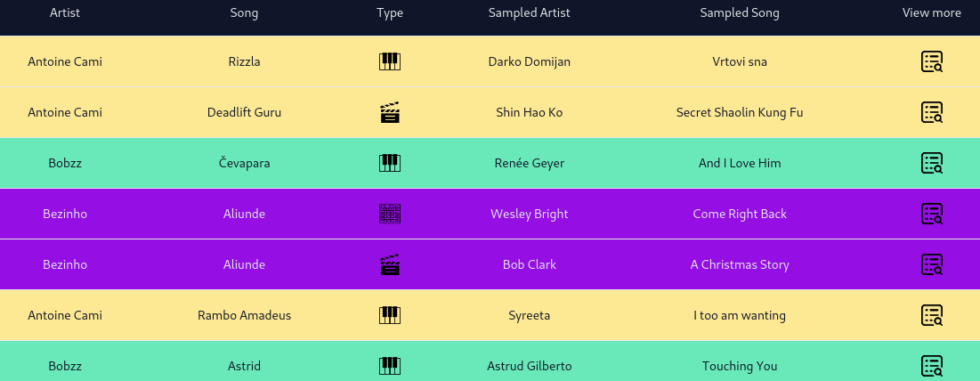This screenshot has height=381, width=980.
Task: Click piano type icon in Rizzla row
Action: tap(389, 61)
